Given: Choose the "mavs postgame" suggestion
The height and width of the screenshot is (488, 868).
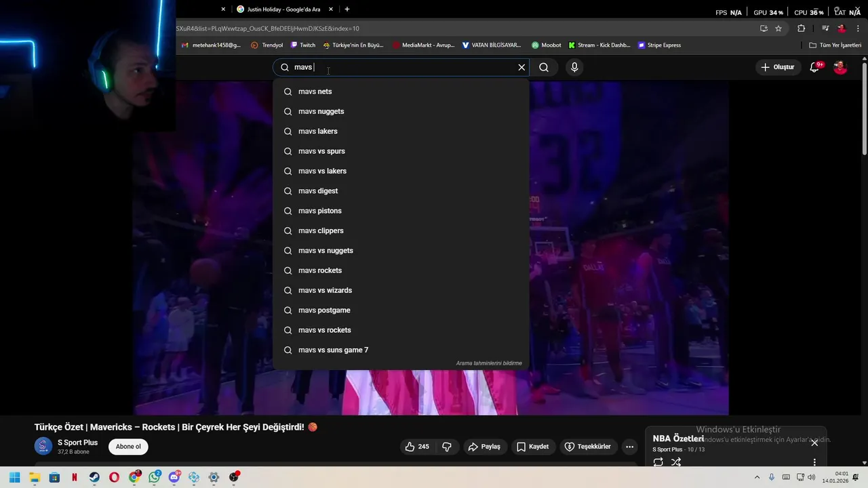Looking at the screenshot, I should [401, 310].
